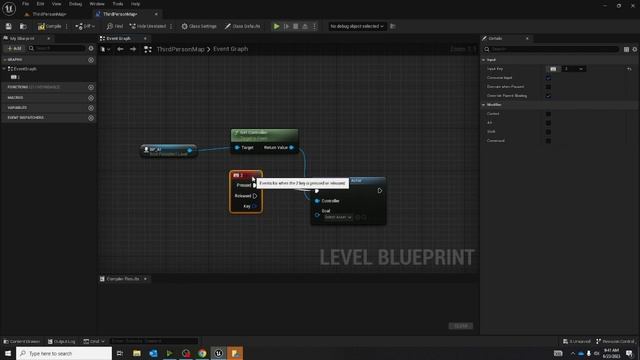The width and height of the screenshot is (640, 360).
Task: Click the debug object locate icon
Action: [x=393, y=26]
